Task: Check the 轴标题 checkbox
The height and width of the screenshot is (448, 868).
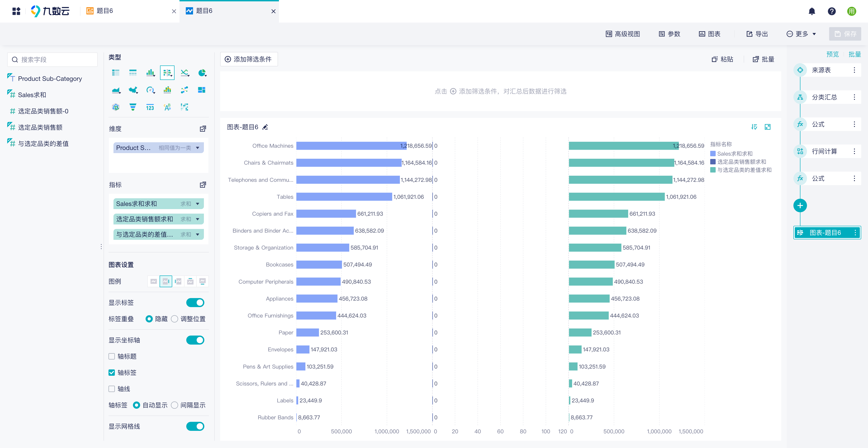Action: (x=111, y=356)
